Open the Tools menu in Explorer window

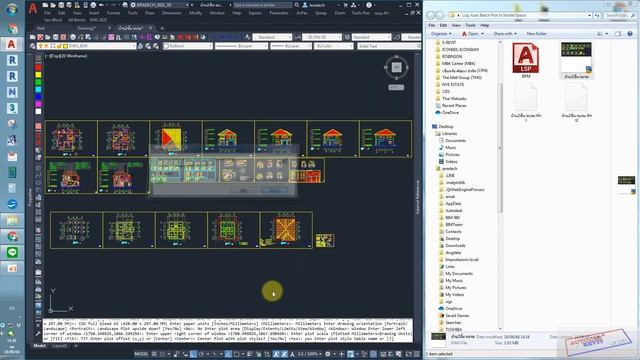tap(471, 25)
